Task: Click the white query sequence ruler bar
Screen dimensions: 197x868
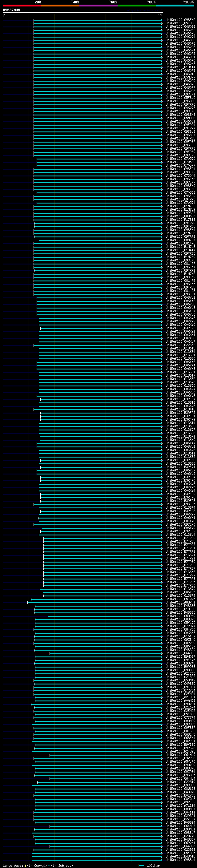Action: [x=83, y=12]
